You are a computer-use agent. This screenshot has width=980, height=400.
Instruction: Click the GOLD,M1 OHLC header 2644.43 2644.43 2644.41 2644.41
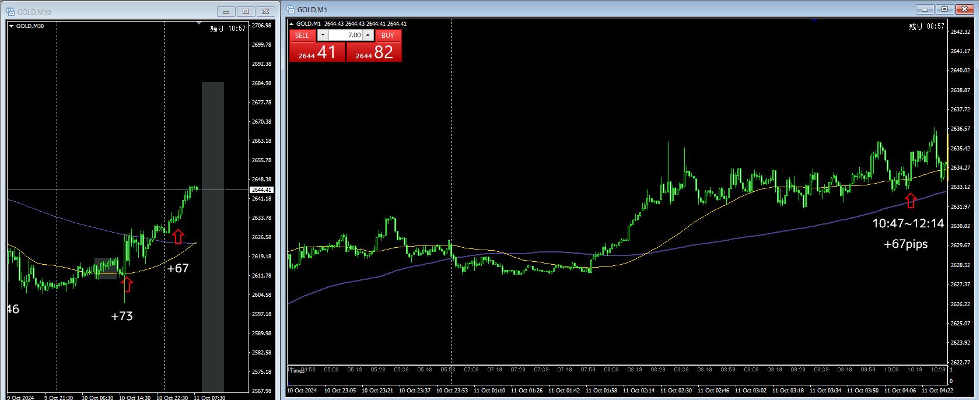[x=365, y=24]
